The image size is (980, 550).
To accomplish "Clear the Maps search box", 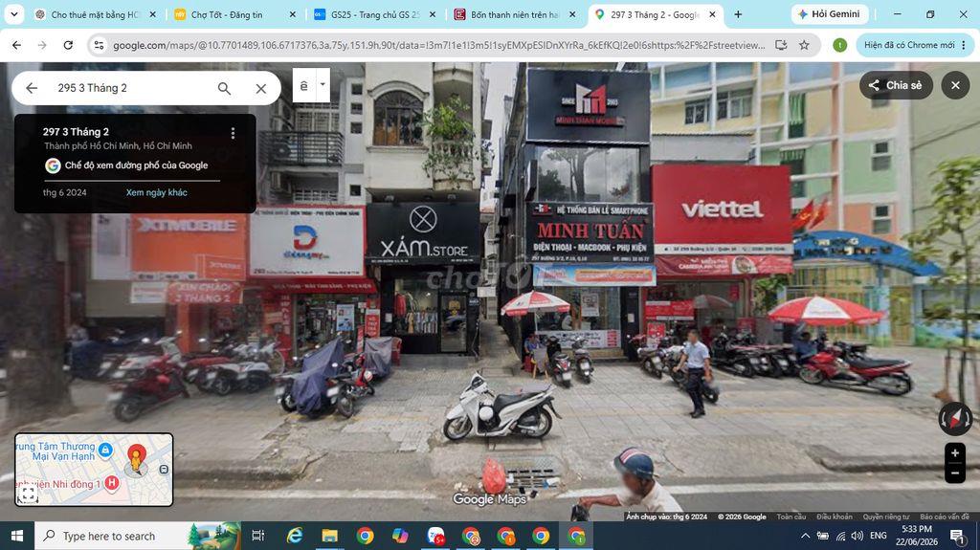I will click(261, 89).
